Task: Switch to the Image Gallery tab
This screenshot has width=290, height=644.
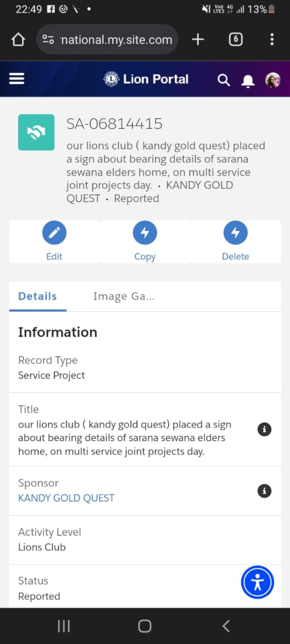Action: click(x=124, y=296)
